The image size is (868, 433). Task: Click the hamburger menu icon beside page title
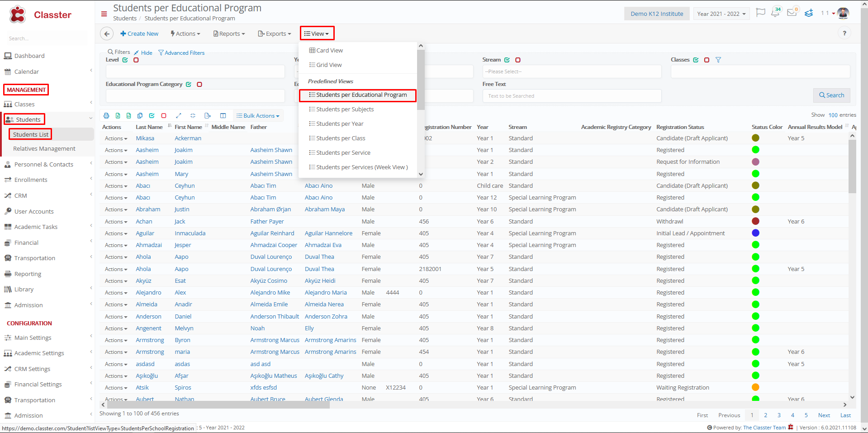click(x=104, y=14)
